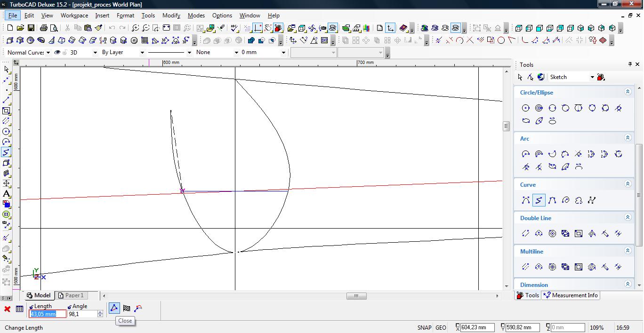Collapse the Circle/Ellipse section

[627, 92]
